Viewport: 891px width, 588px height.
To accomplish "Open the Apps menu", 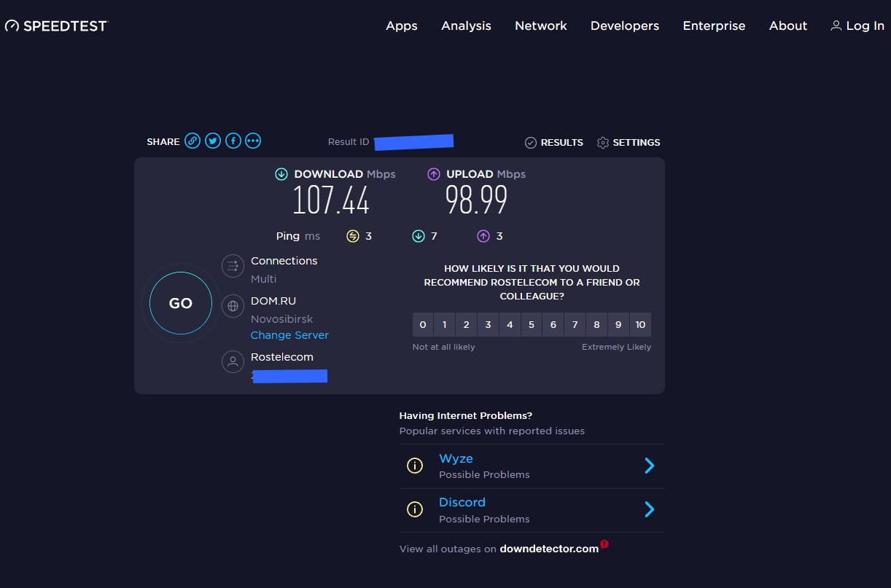I will [402, 26].
